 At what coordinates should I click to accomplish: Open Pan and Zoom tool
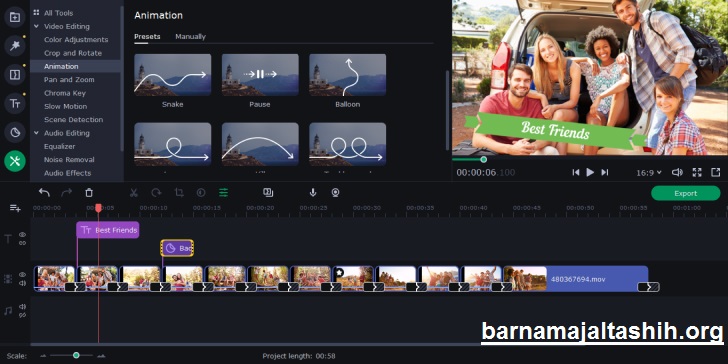(69, 80)
